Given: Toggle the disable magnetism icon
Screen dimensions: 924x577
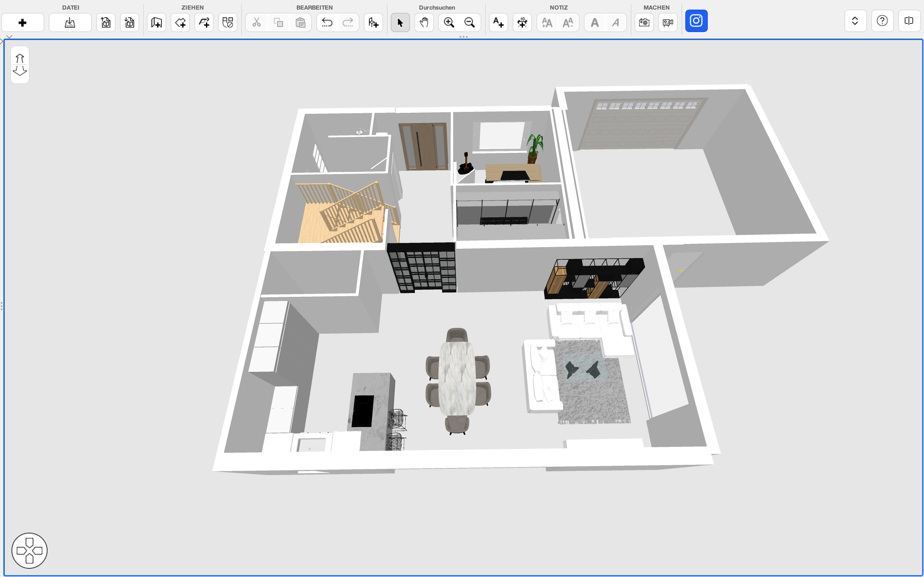Looking at the screenshot, I should (227, 23).
